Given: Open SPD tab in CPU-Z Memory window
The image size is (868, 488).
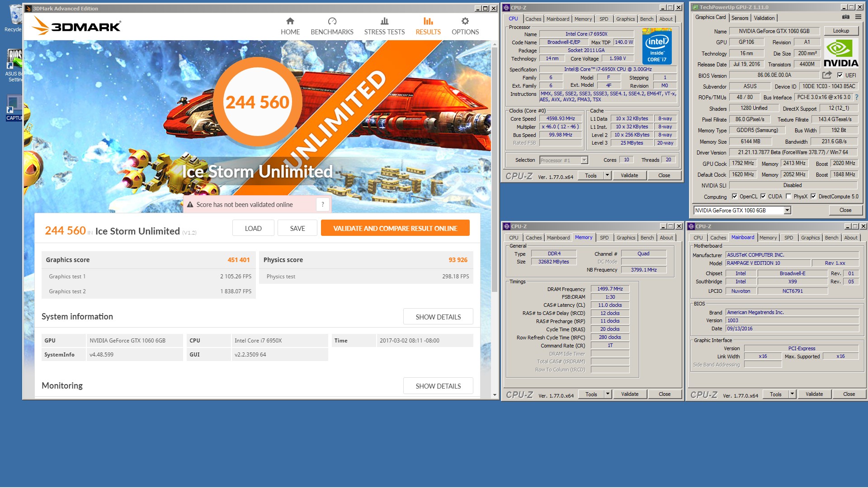Looking at the screenshot, I should [x=604, y=238].
